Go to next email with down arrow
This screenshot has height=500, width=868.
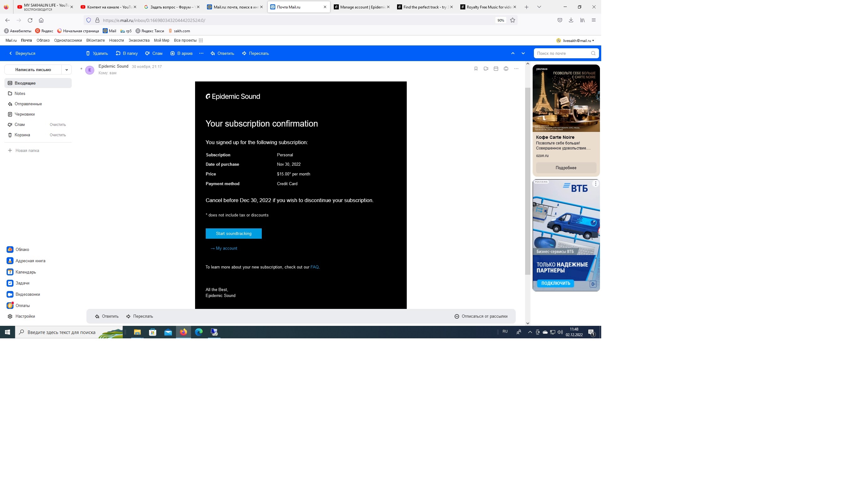coord(523,53)
